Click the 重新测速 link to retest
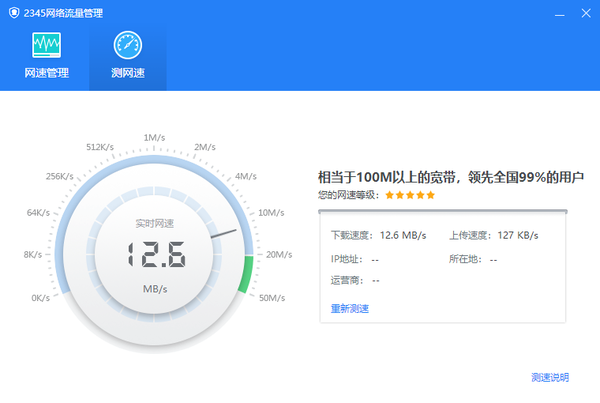This screenshot has width=600, height=403. 350,308
